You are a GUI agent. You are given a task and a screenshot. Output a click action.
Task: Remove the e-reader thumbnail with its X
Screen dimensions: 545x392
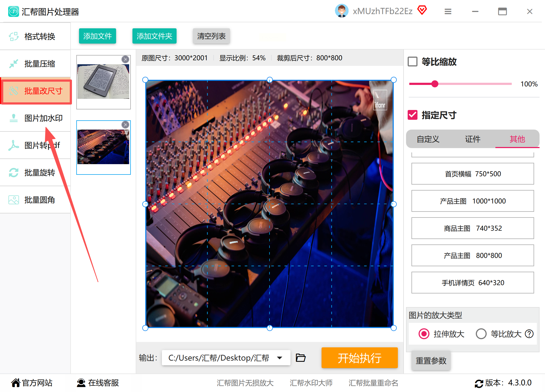click(x=125, y=59)
